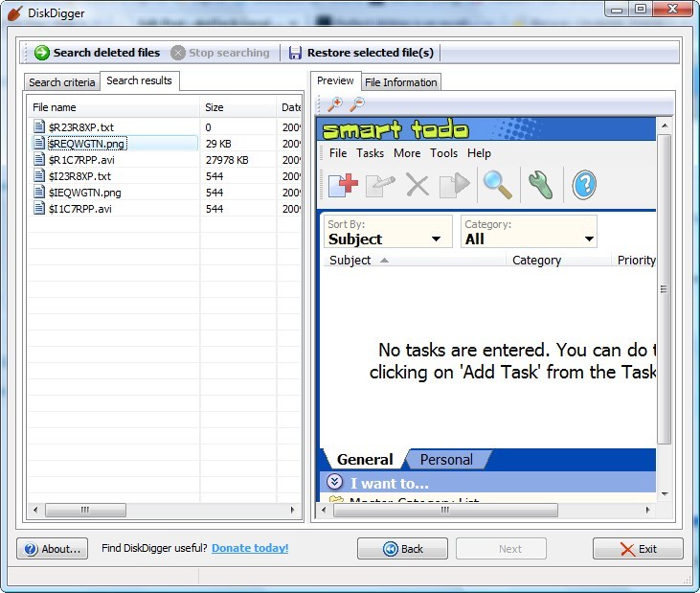Click file icon next to $R23R8XP.txt

(39, 126)
